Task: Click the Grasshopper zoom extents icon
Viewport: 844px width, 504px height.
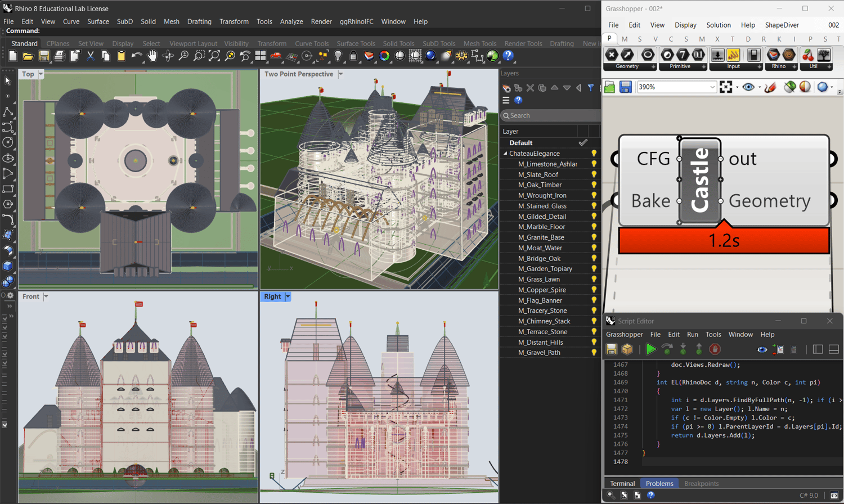Action: pos(726,87)
